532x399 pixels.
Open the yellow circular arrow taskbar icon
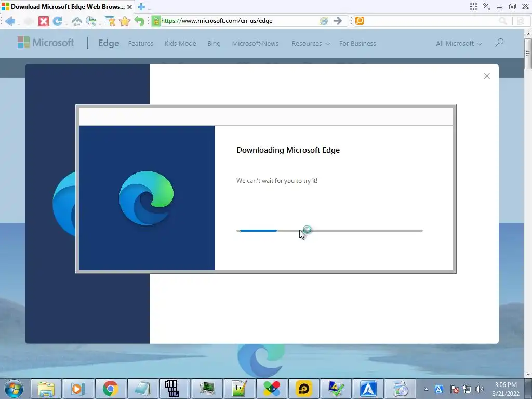click(303, 389)
